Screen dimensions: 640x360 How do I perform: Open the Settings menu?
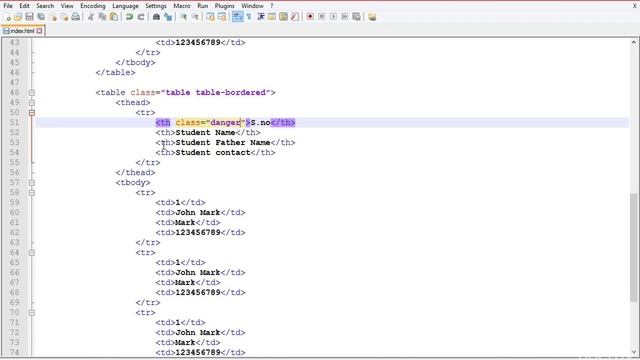pyautogui.click(x=156, y=6)
